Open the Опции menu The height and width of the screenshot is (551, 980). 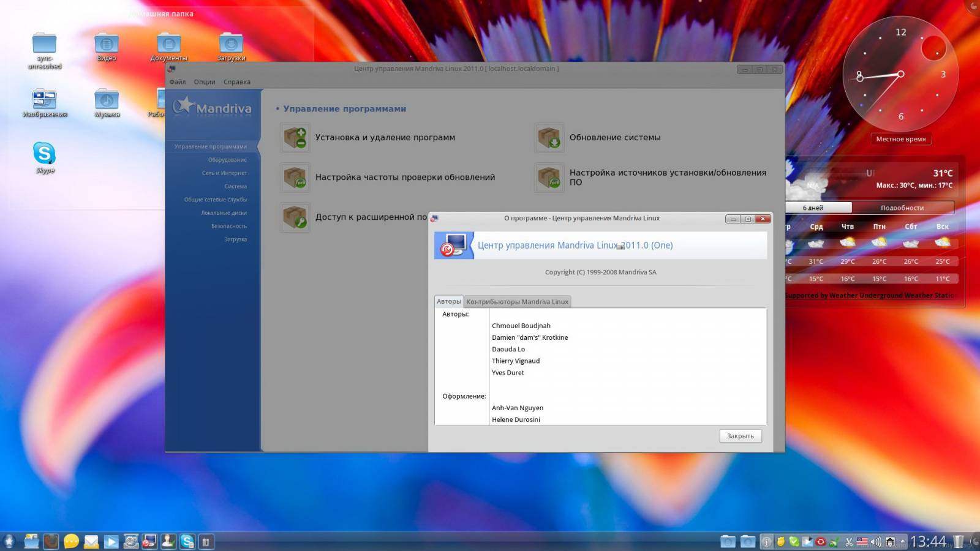[x=205, y=82]
